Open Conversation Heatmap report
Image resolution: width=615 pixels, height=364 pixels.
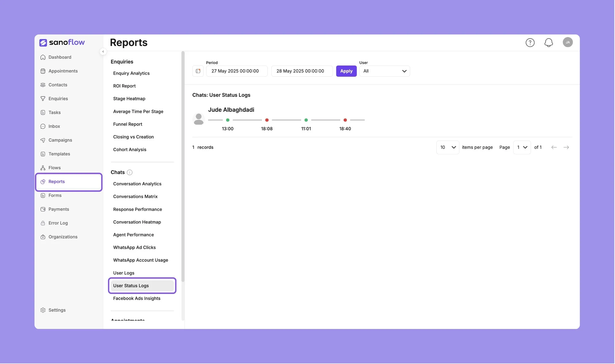tap(137, 222)
